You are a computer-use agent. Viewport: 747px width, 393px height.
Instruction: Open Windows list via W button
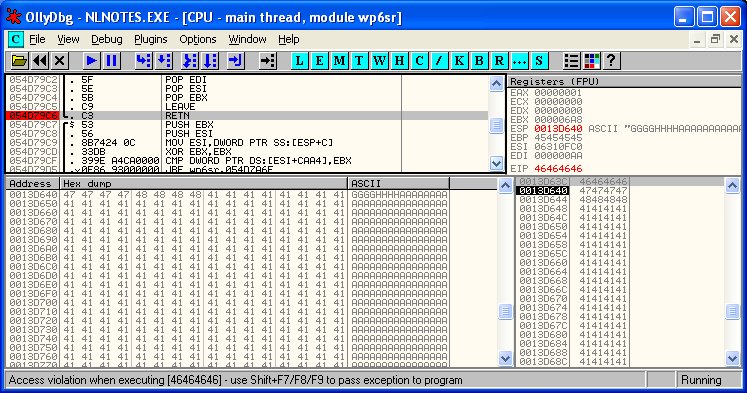click(x=379, y=60)
